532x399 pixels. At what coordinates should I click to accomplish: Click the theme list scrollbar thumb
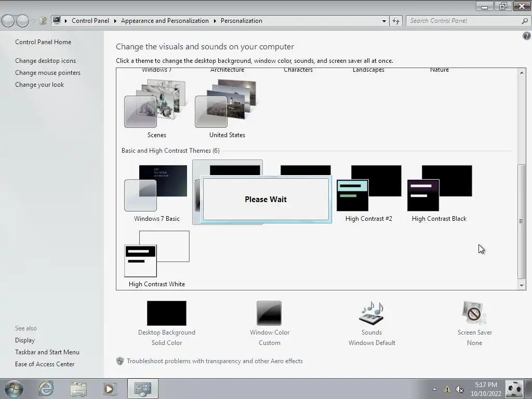pos(521,221)
